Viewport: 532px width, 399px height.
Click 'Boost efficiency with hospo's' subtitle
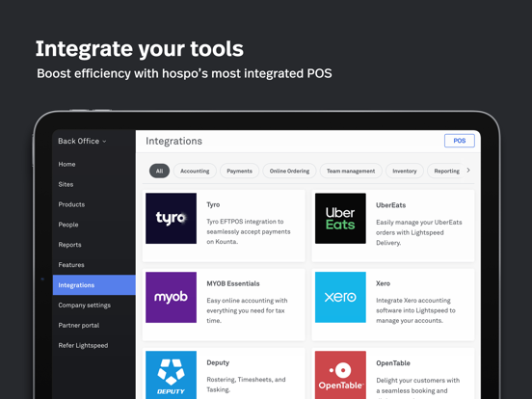coord(184,73)
